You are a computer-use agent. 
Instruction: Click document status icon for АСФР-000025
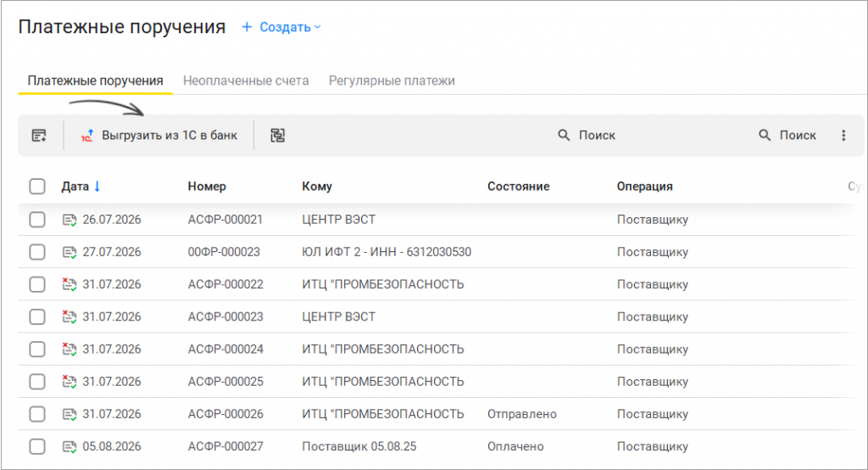(70, 381)
